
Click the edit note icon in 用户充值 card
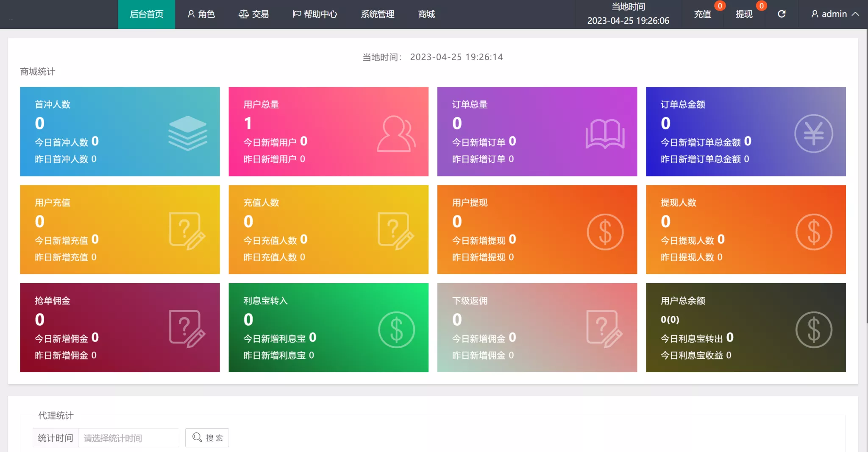click(x=187, y=231)
